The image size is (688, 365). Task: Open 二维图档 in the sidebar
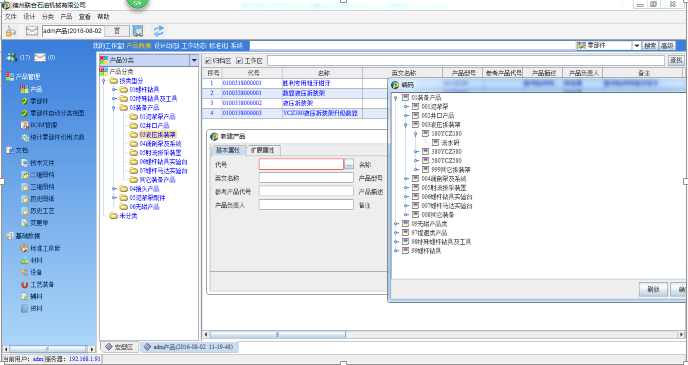[42, 175]
